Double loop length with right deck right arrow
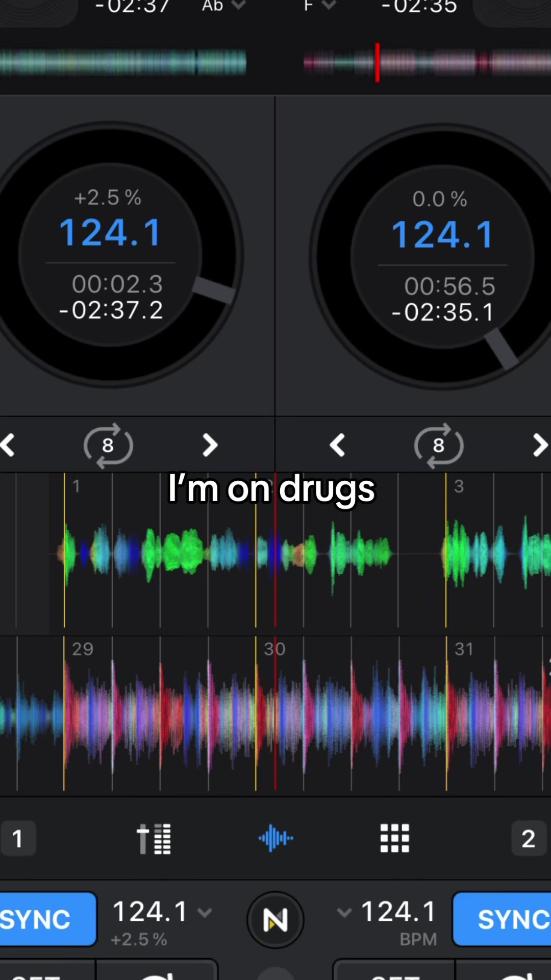This screenshot has width=551, height=980. tap(540, 445)
